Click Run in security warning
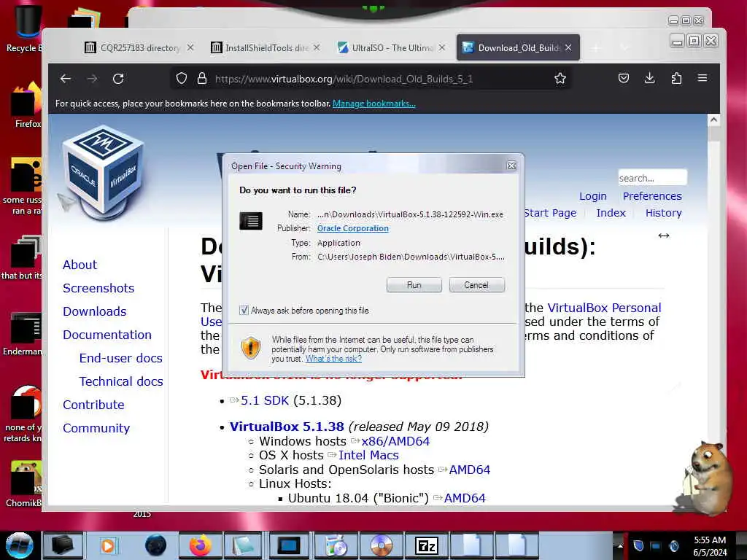 point(414,285)
